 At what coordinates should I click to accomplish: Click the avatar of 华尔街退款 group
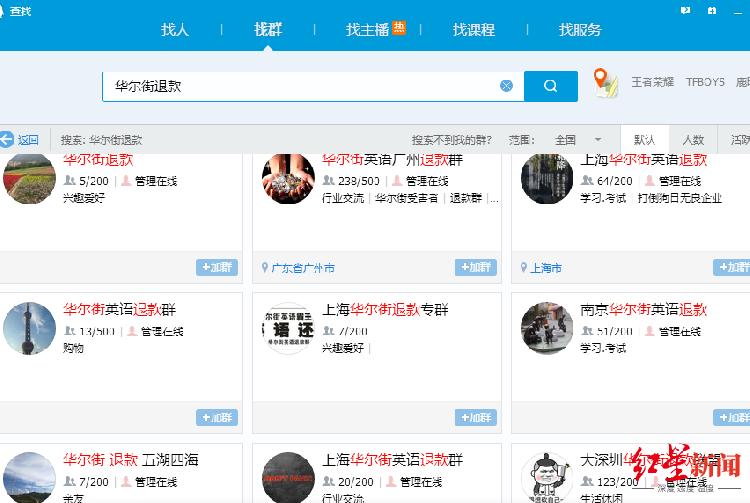[x=29, y=178]
